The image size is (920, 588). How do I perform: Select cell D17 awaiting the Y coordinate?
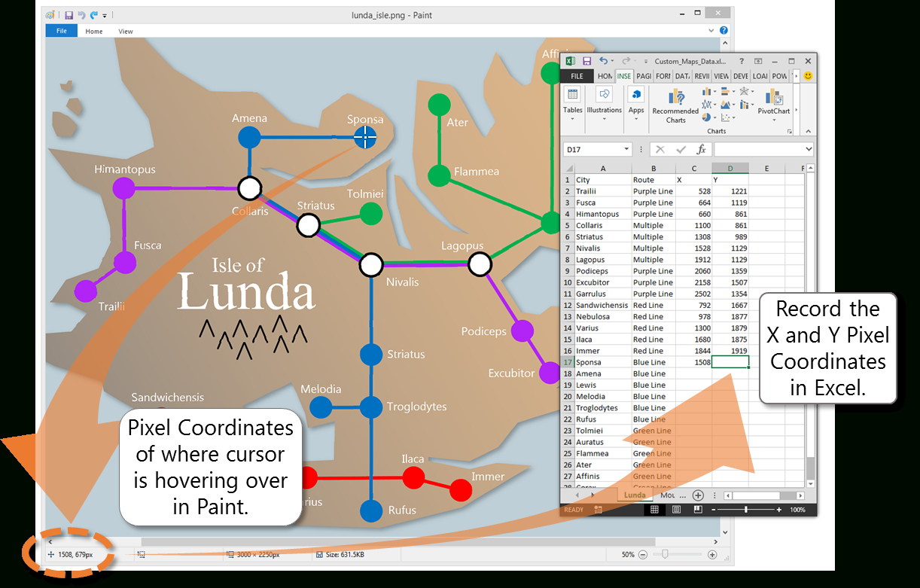730,362
